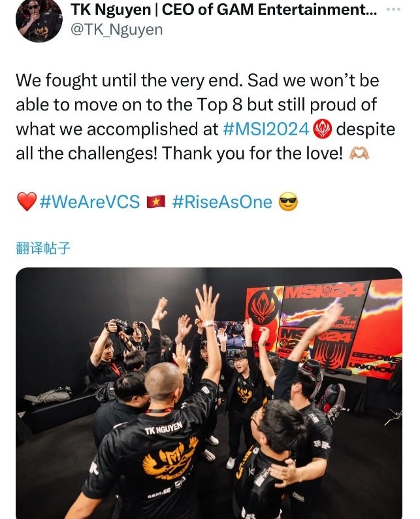Click the photographer's camera in the photo
Screen dimensions: 420x519
click(121, 327)
